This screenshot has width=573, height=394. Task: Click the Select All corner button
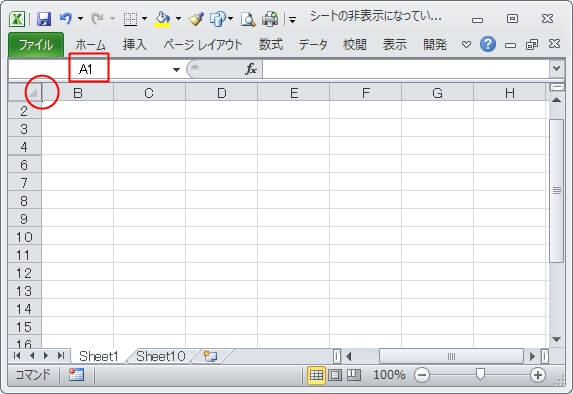point(33,93)
